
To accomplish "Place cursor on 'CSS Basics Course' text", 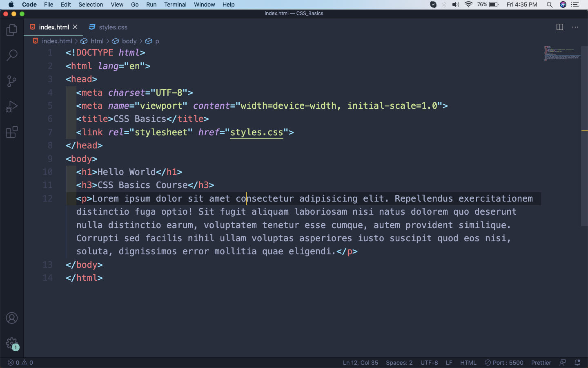I will (143, 185).
